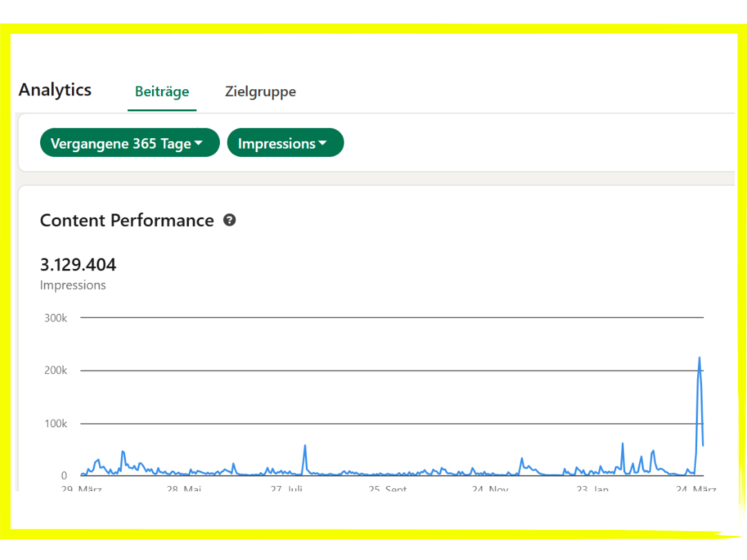The height and width of the screenshot is (560, 747).
Task: Click the caret arrow on Vergangene 365 Tage
Action: click(x=199, y=143)
